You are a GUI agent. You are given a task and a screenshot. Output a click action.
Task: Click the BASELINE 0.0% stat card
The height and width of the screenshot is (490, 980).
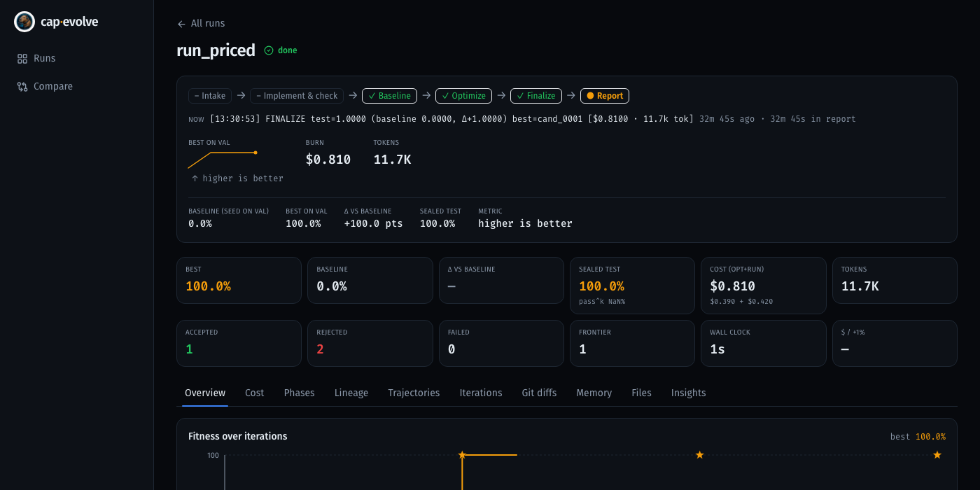click(x=370, y=280)
